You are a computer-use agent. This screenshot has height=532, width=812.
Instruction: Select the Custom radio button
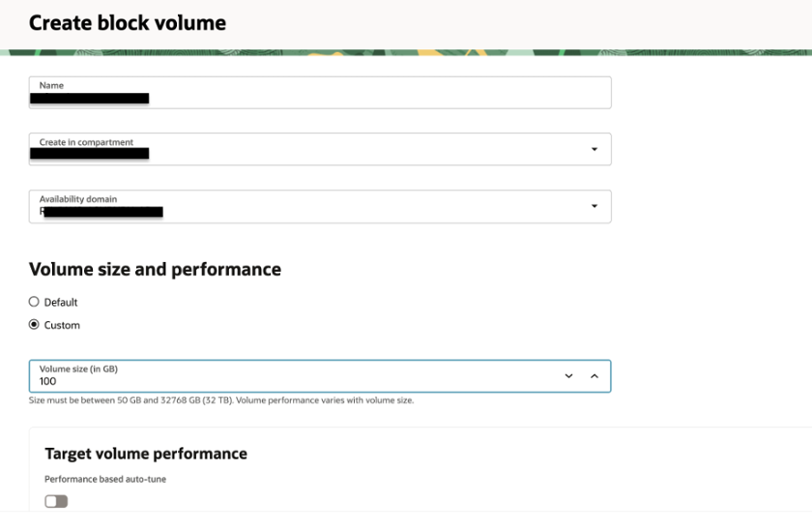click(34, 325)
